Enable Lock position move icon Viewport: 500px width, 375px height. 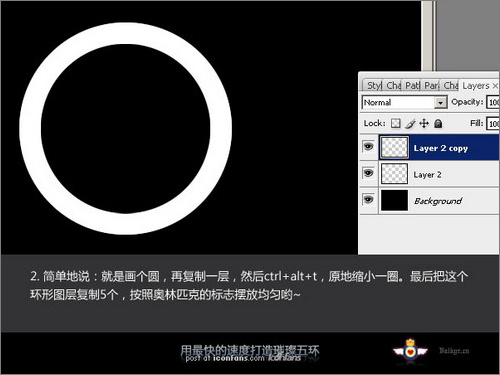click(424, 123)
